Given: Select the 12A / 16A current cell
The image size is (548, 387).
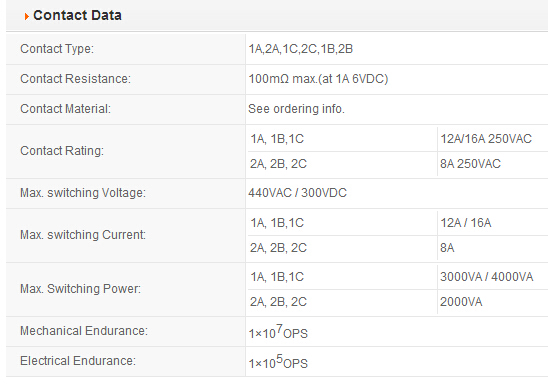Looking at the screenshot, I should [x=466, y=223].
